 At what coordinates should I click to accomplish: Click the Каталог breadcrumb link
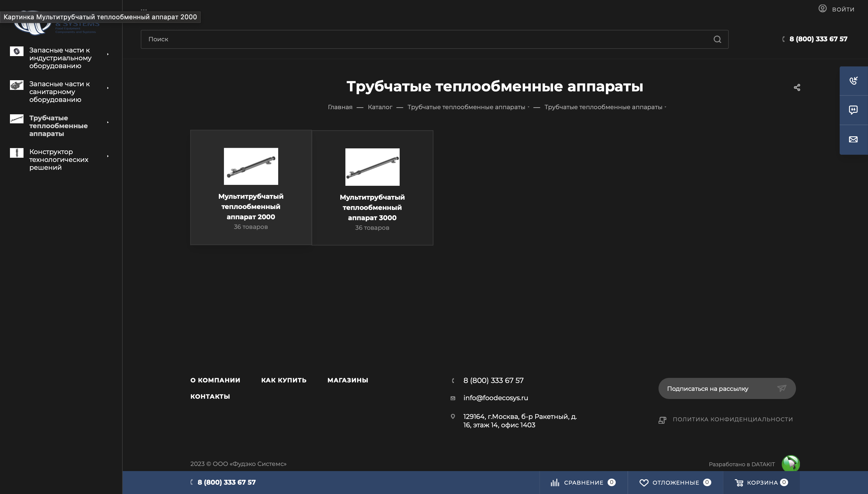coord(380,107)
